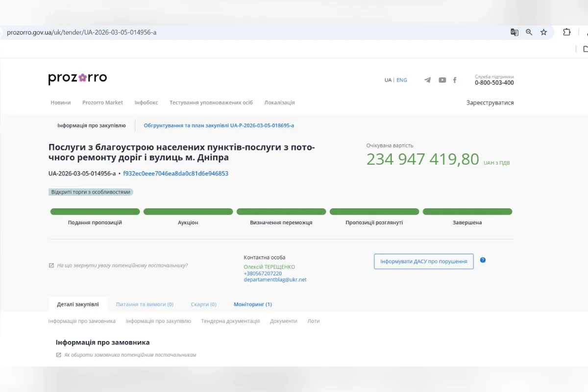This screenshot has height=392, width=588.
Task: Click the Інформувати ДАСУ про порушення button
Action: tap(423, 261)
